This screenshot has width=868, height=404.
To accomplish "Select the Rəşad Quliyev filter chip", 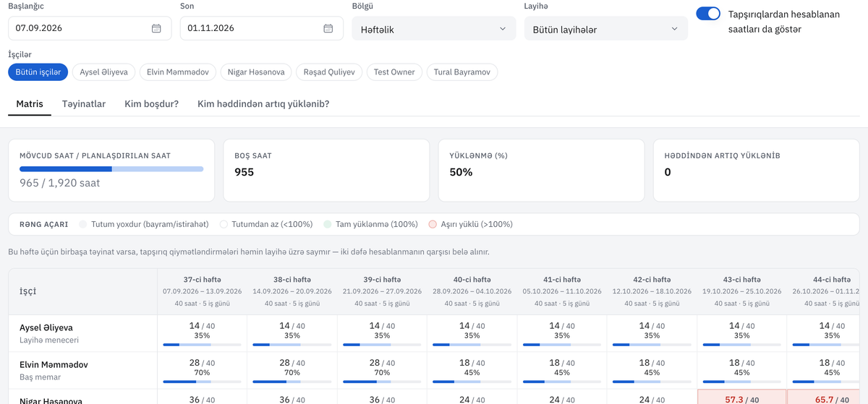I will click(x=329, y=72).
